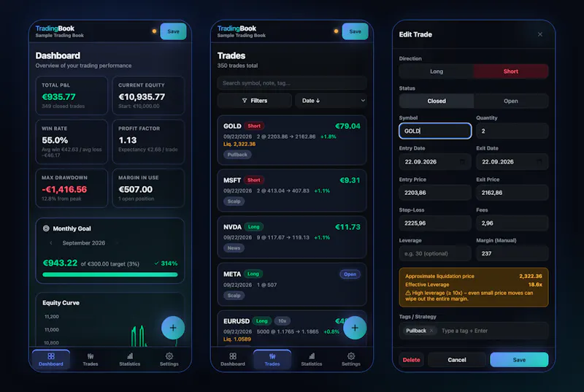This screenshot has width=584, height=392.
Task: Close the Edit Trade dialog
Action: (540, 34)
